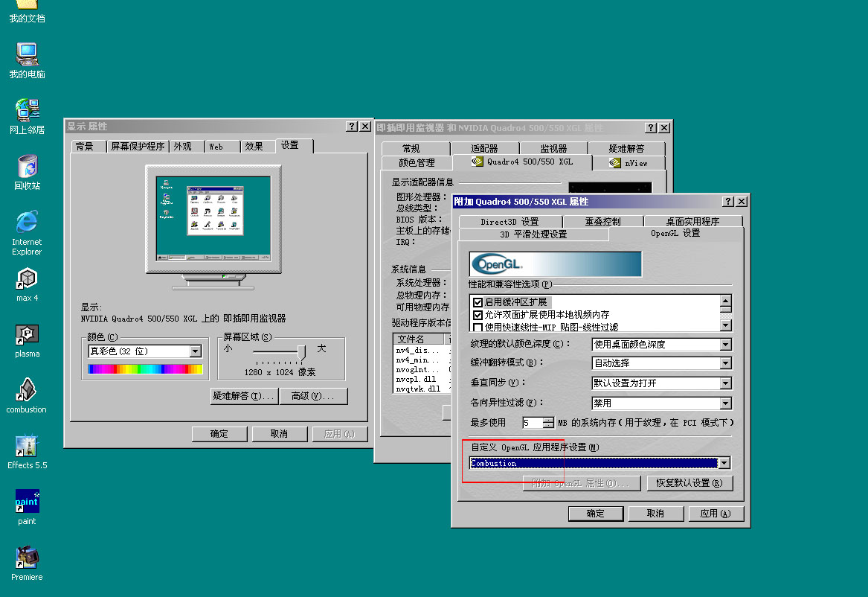Image resolution: width=868 pixels, height=597 pixels.
Task: Click the 疑难解答(T)... button in 显示 属性
Action: pos(243,396)
